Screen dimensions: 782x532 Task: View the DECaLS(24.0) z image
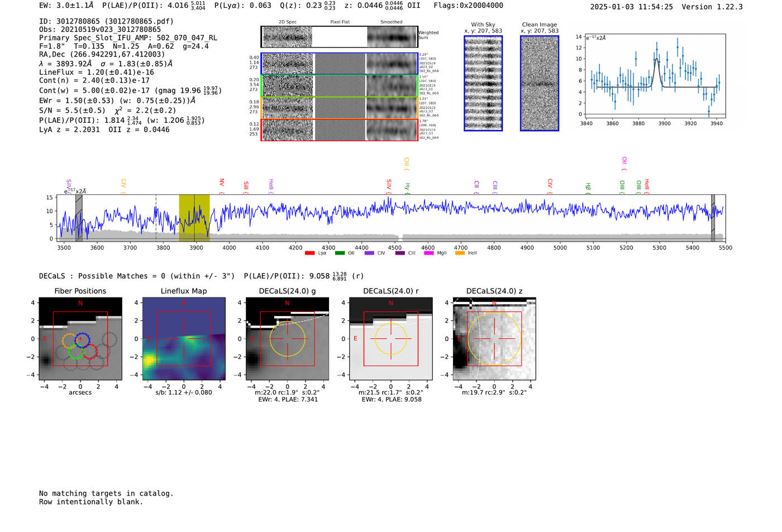pos(494,339)
